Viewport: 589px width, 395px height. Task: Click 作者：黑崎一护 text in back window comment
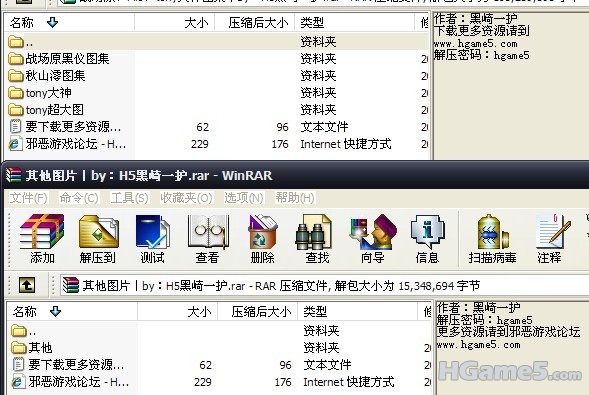point(475,18)
